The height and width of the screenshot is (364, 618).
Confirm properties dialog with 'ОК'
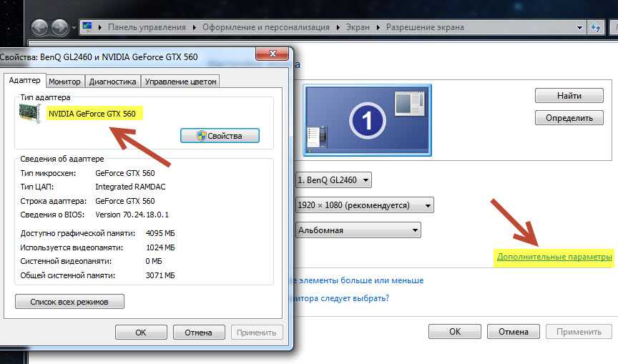tap(141, 333)
